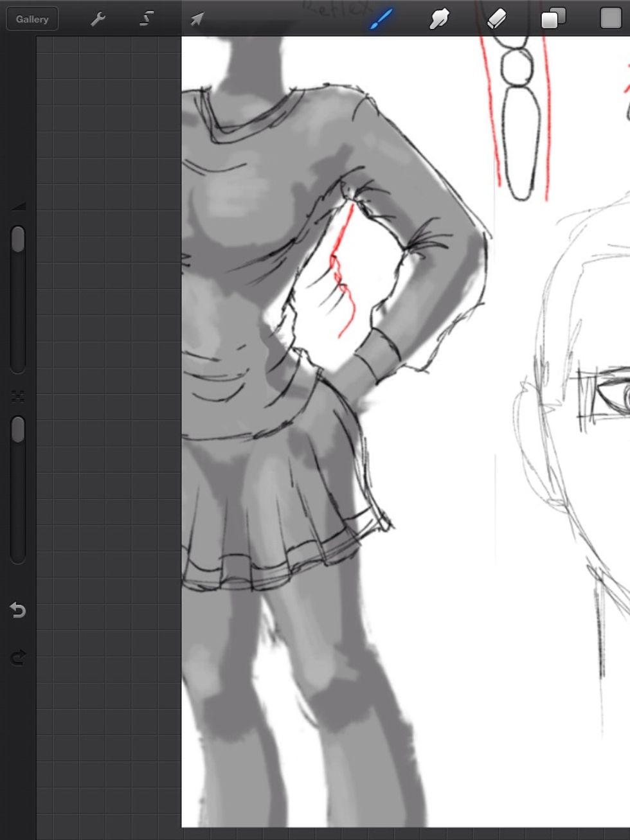Click the upper brush size slider handle
This screenshot has width=630, height=840.
[18, 239]
